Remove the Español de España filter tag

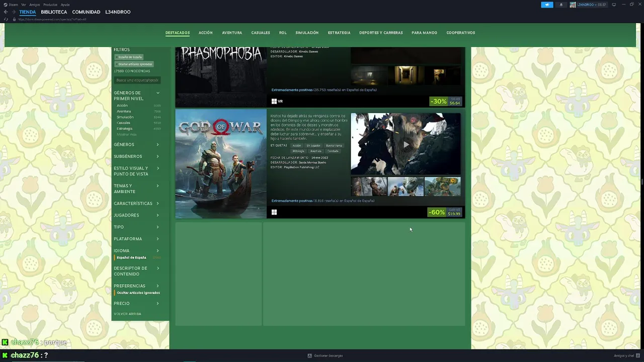[x=129, y=57]
